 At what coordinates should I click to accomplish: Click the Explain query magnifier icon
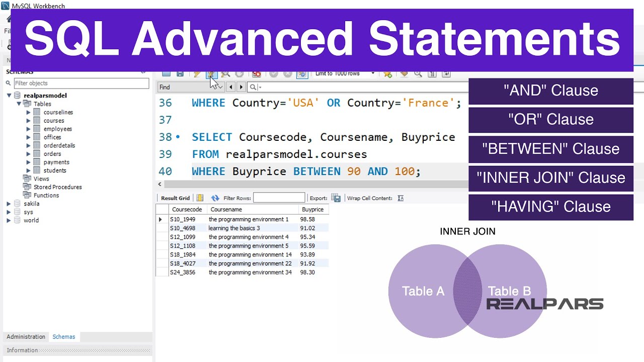click(225, 74)
